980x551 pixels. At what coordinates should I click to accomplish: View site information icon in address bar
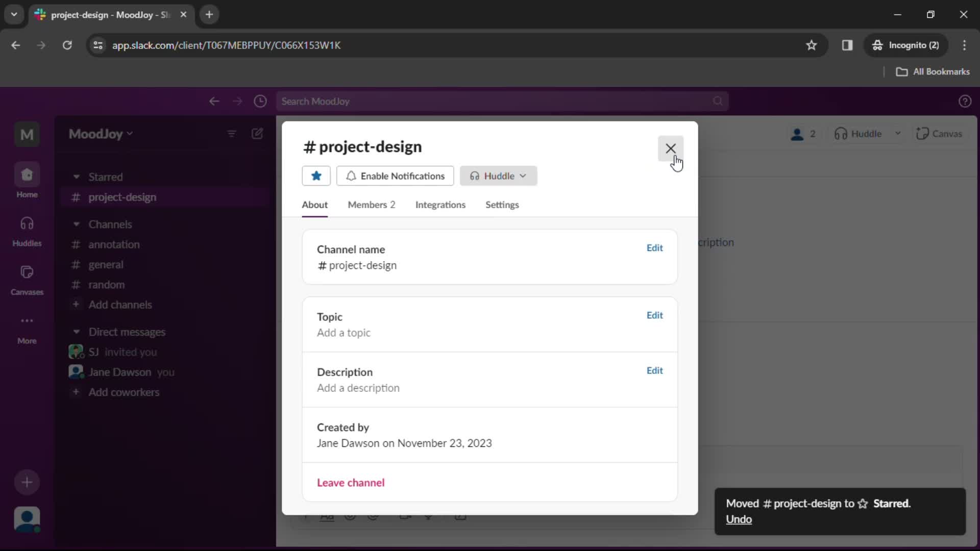[98, 45]
